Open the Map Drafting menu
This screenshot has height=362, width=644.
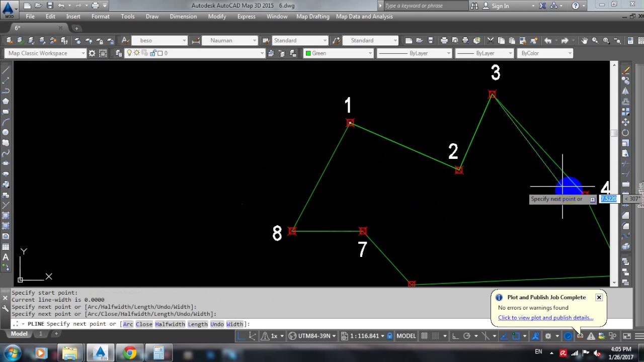312,16
